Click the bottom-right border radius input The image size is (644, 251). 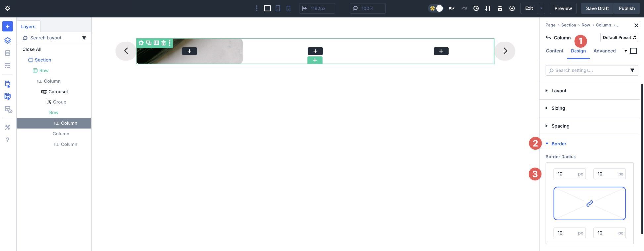coord(610,233)
